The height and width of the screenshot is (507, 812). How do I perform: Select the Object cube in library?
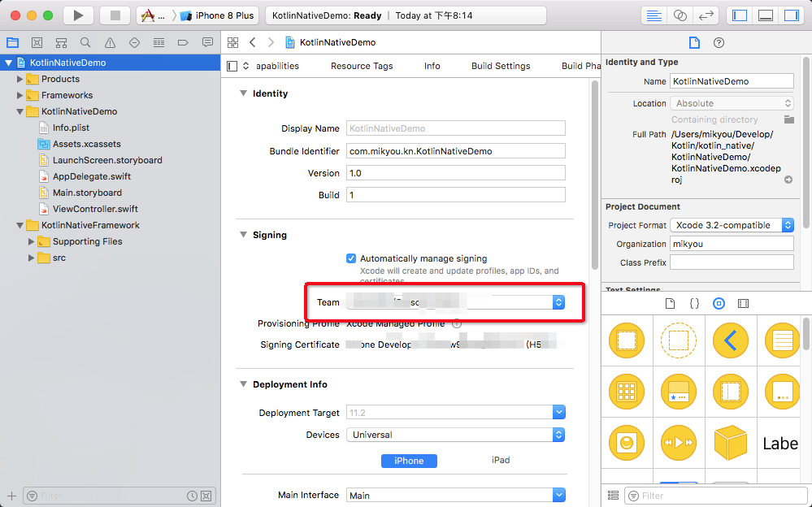tap(730, 444)
